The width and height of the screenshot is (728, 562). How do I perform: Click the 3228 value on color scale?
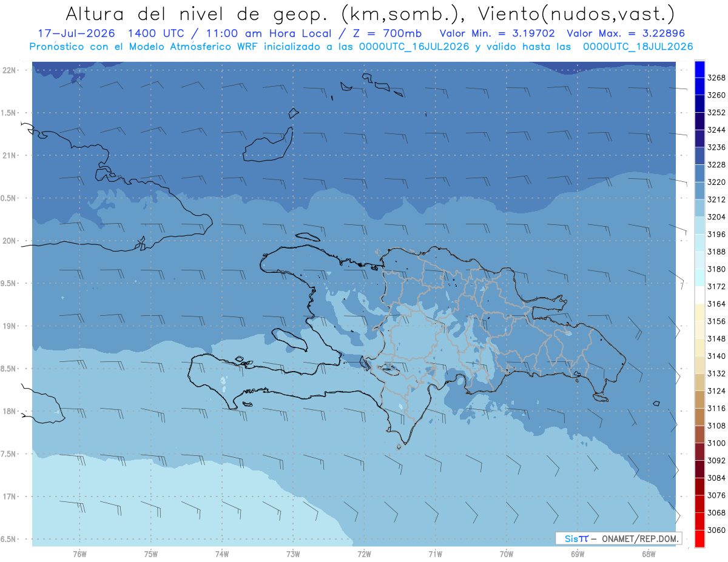(x=716, y=165)
